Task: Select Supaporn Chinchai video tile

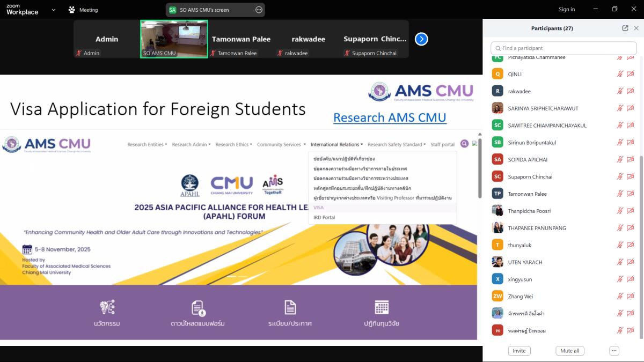Action: click(375, 39)
